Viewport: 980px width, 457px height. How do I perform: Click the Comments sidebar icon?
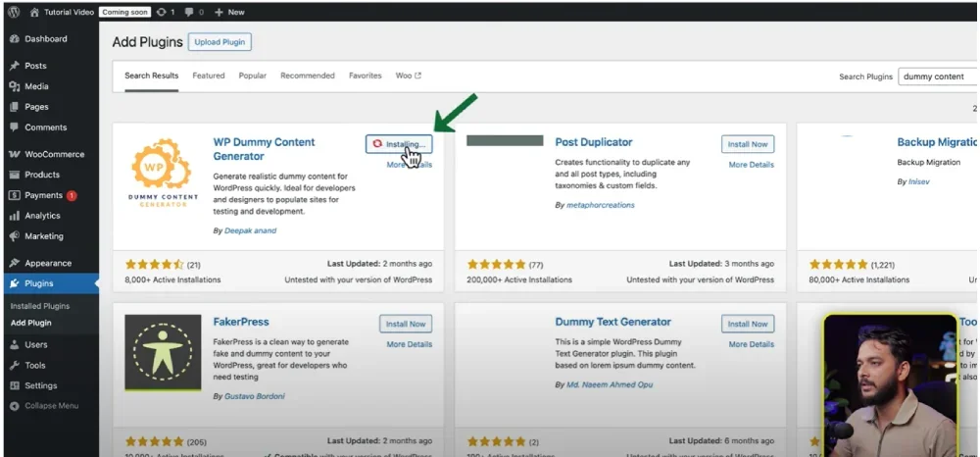click(15, 127)
